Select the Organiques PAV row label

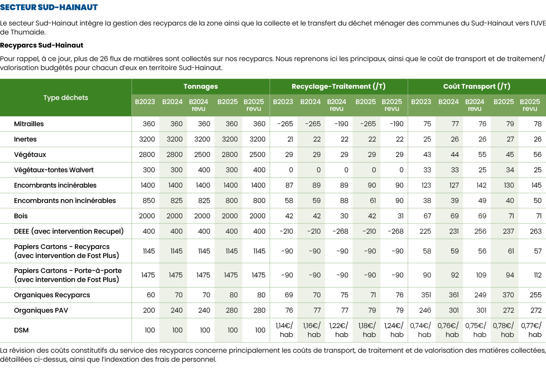coord(41,310)
